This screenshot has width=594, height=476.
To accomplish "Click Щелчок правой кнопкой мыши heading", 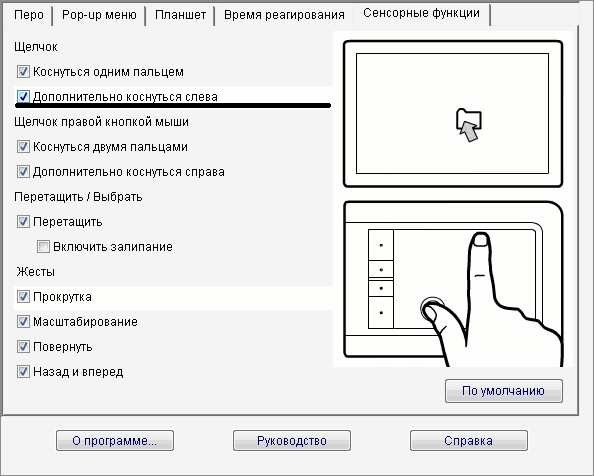I will pos(101,122).
